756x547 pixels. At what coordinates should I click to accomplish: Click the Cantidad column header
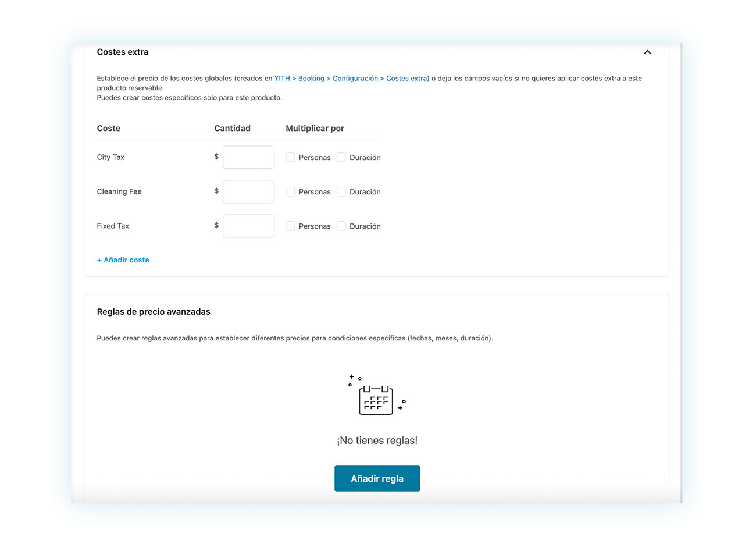232,129
